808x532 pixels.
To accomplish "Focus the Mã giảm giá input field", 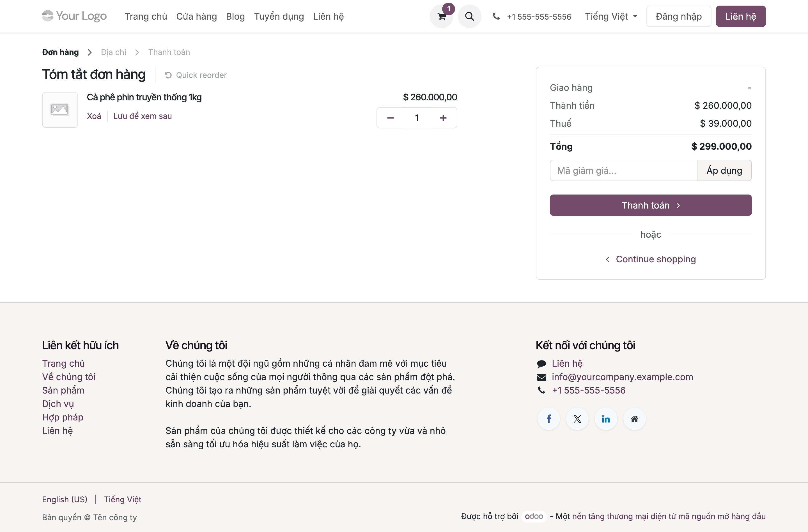I will click(x=623, y=170).
